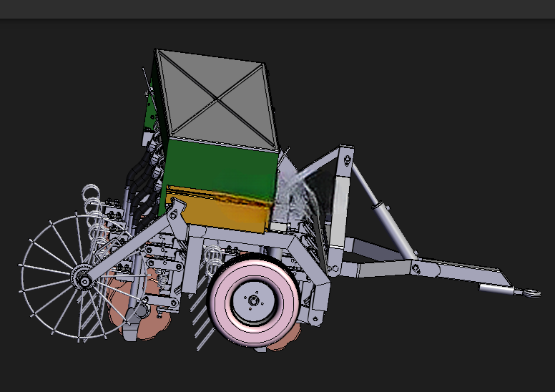Screen dimensions: 555x392
Task: Select the black seed hoses beside the hopper
Action: click(143, 184)
